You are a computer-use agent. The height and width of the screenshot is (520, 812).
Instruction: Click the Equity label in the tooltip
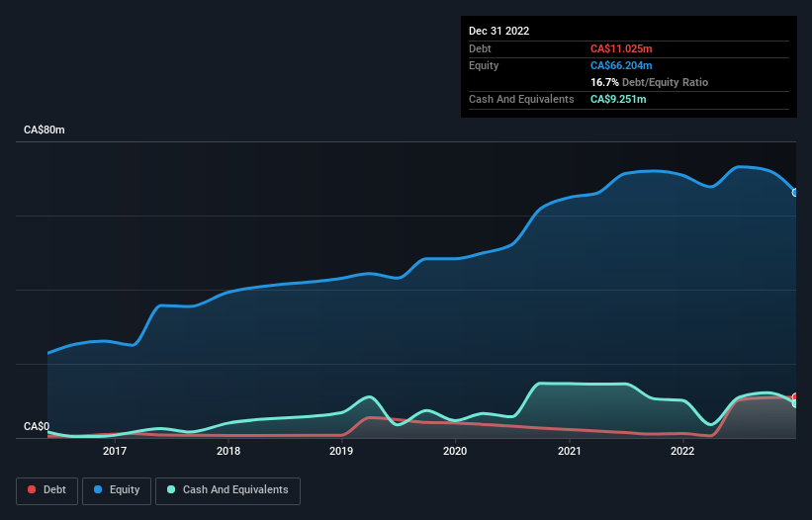coord(484,65)
